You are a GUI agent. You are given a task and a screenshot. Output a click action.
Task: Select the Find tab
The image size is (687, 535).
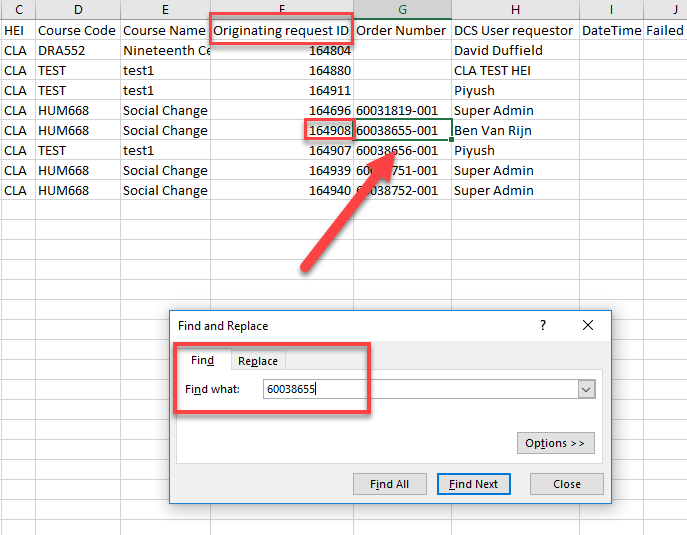tap(202, 361)
